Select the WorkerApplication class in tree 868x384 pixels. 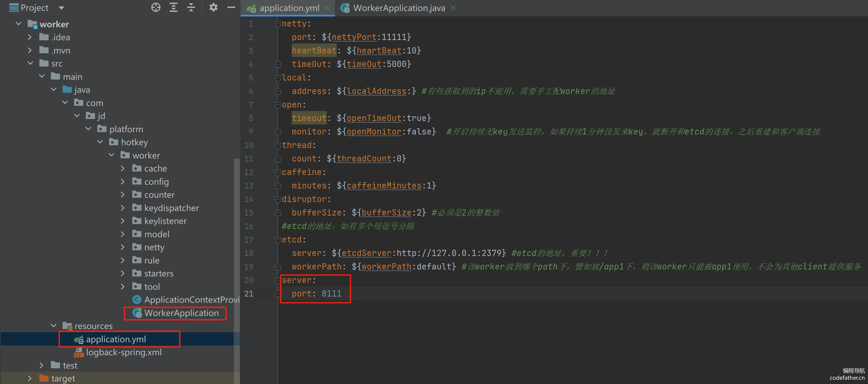tap(181, 313)
